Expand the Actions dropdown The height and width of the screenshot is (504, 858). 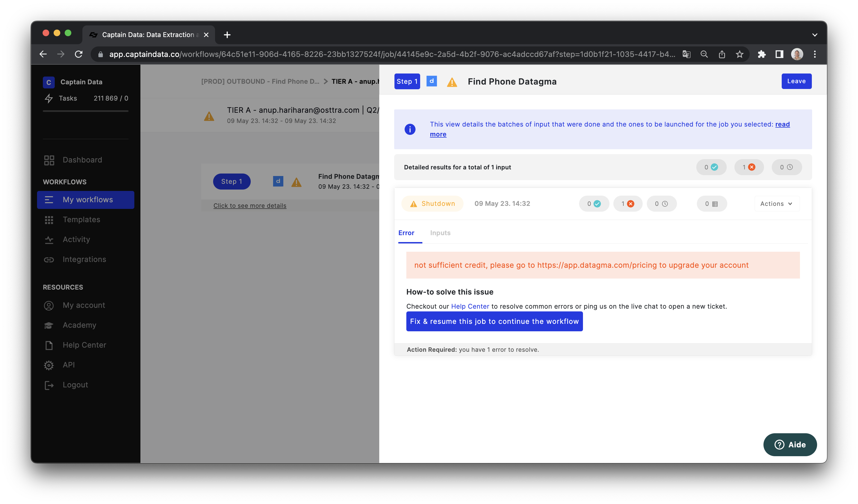coord(777,203)
